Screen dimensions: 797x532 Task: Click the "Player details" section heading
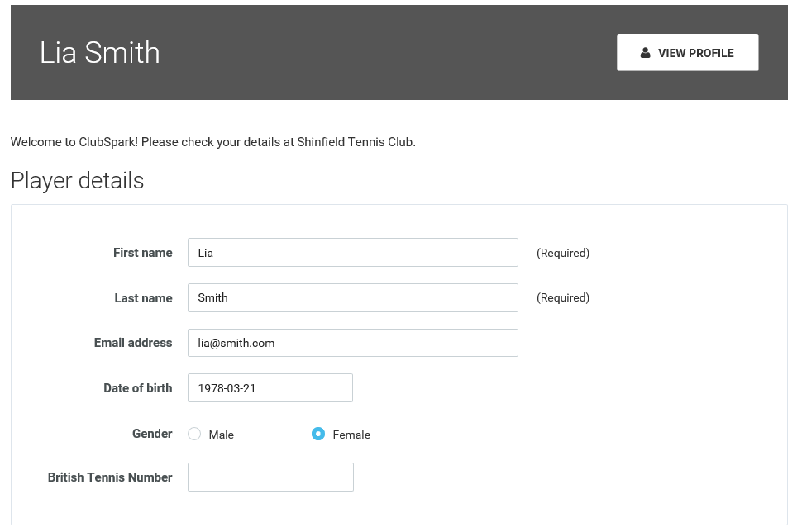click(x=78, y=181)
